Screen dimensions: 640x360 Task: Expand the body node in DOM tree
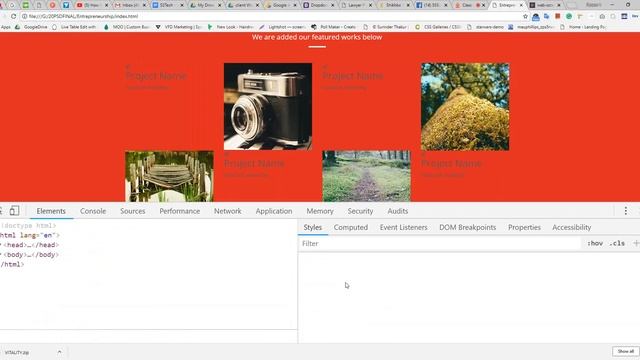tap(2, 255)
